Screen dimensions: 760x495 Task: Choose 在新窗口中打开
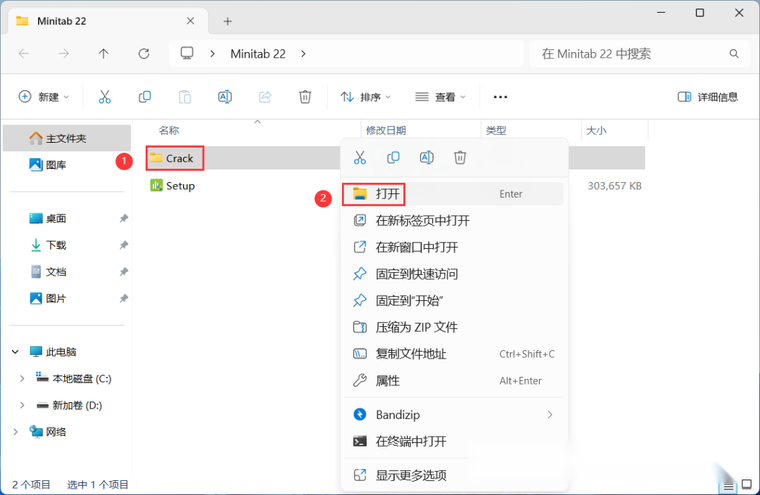coord(454,247)
